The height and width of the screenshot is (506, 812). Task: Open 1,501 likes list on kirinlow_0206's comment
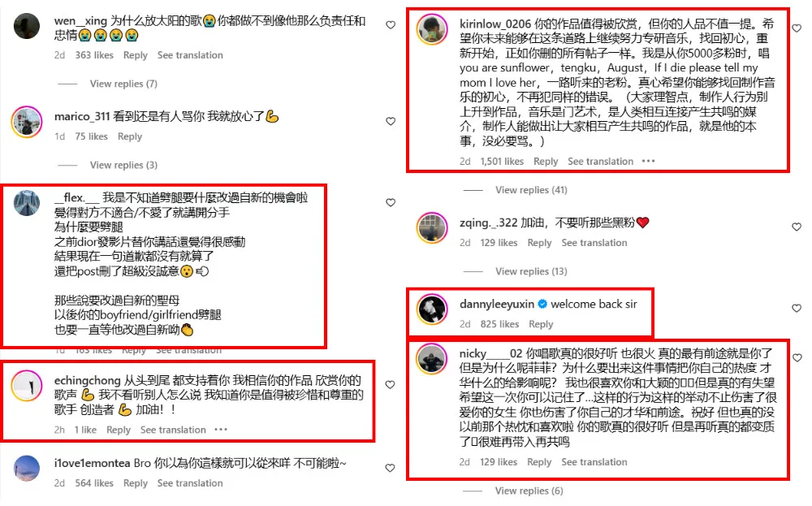tap(502, 161)
